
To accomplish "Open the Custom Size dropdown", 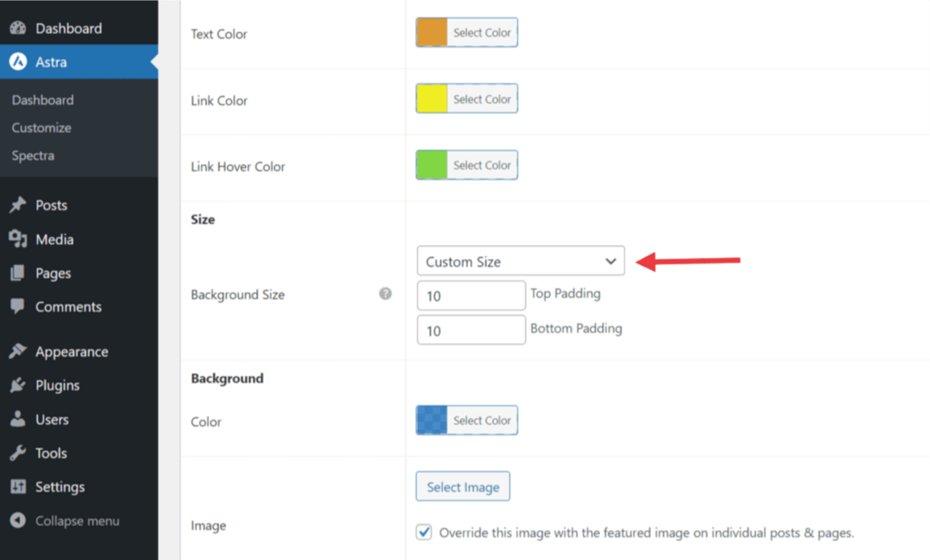I will click(x=520, y=262).
